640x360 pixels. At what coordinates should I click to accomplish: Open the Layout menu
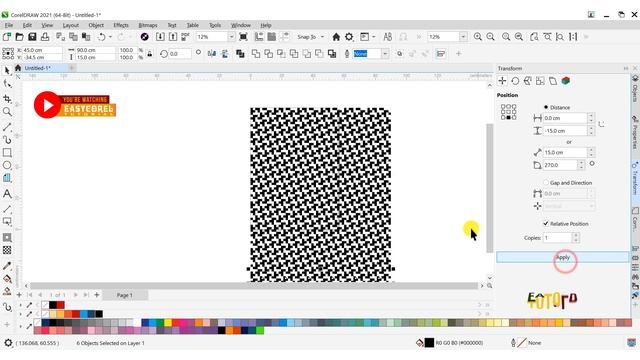click(70, 25)
